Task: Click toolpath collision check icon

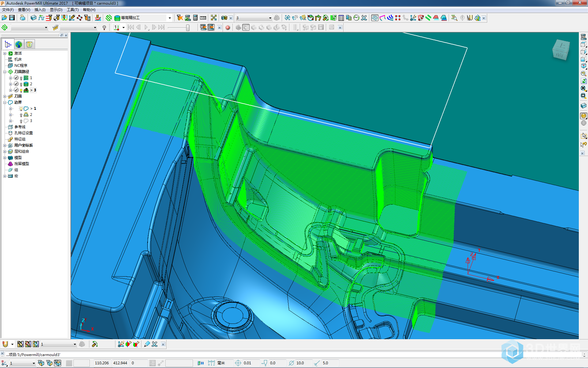Action: [x=180, y=18]
